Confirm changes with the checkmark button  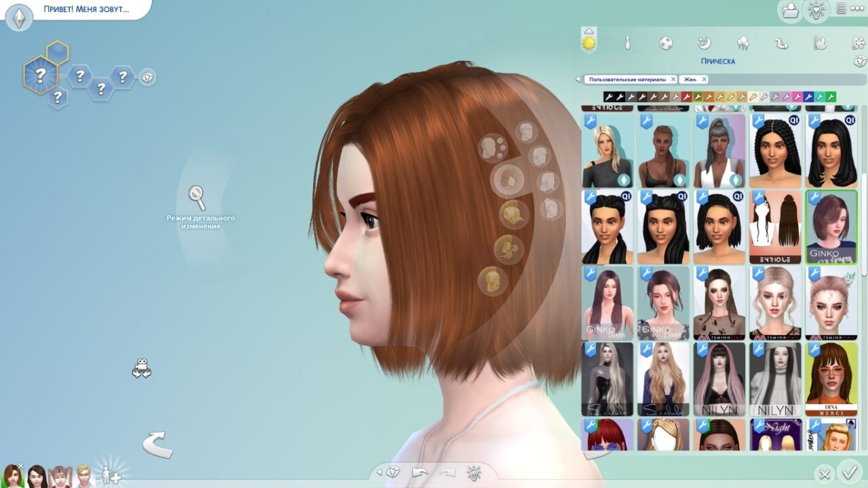click(x=848, y=472)
